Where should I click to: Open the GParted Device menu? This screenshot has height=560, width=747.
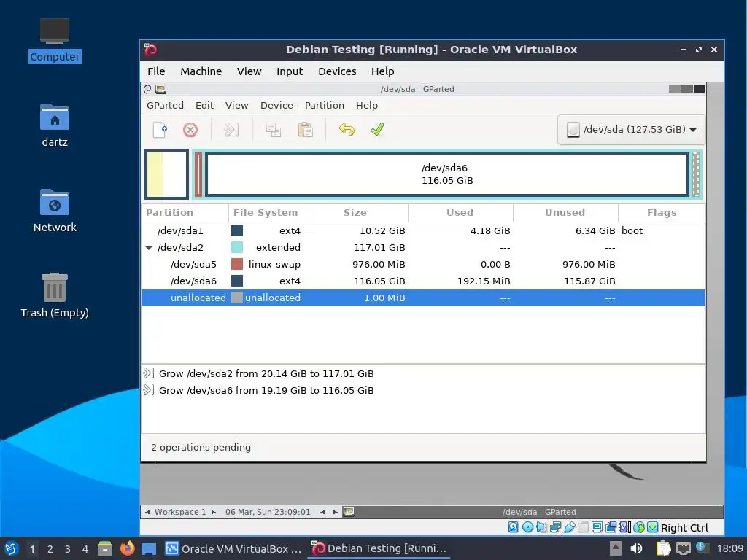click(x=276, y=105)
